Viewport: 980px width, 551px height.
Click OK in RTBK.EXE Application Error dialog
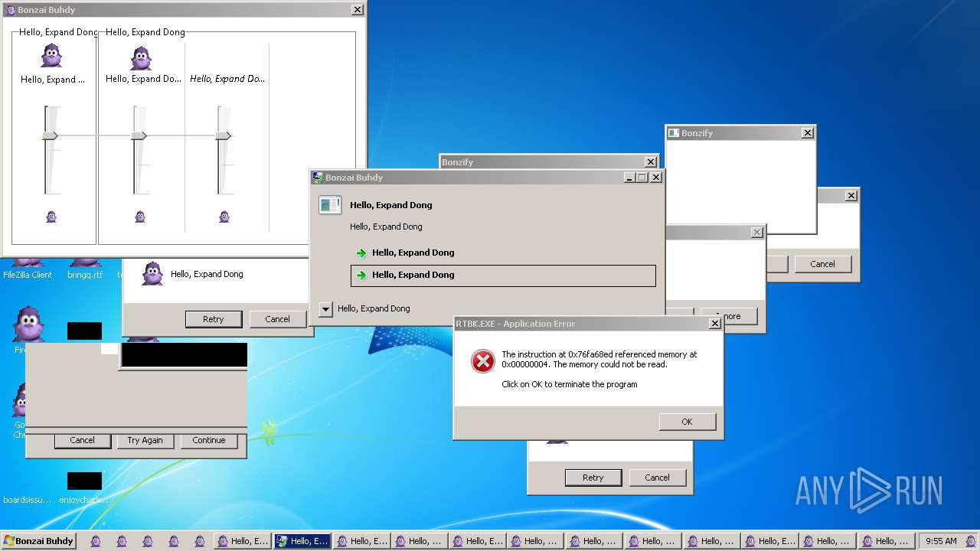tap(687, 422)
